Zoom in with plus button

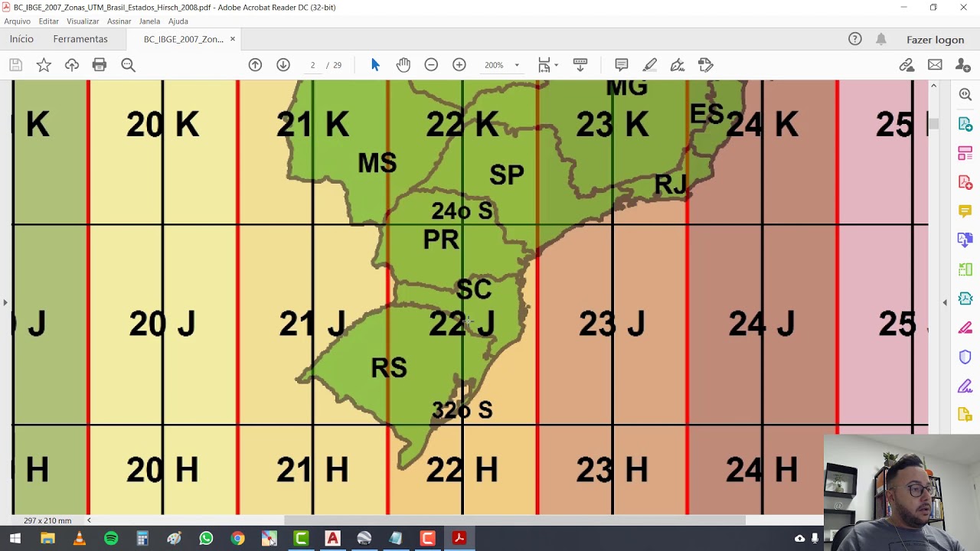tap(459, 65)
